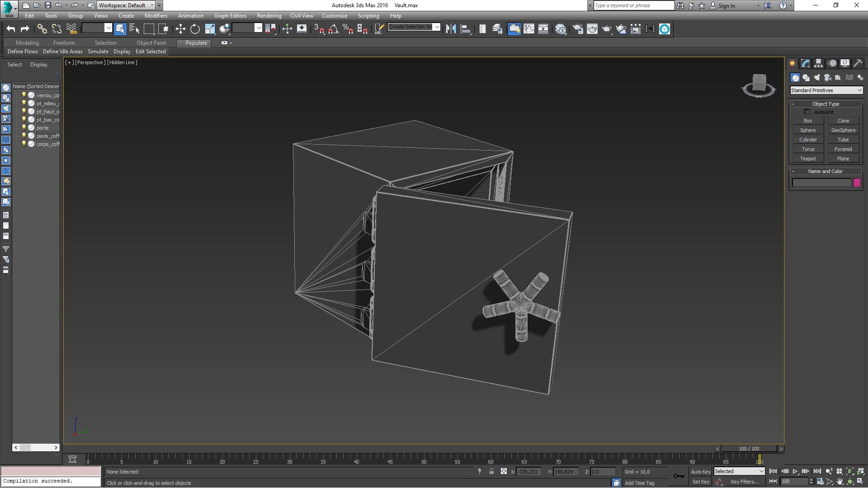Toggle the selection lock icon

491,472
